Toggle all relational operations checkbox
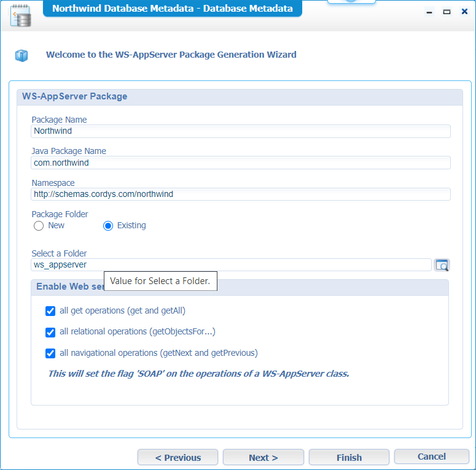Screen dimensions: 476x470 click(x=50, y=333)
